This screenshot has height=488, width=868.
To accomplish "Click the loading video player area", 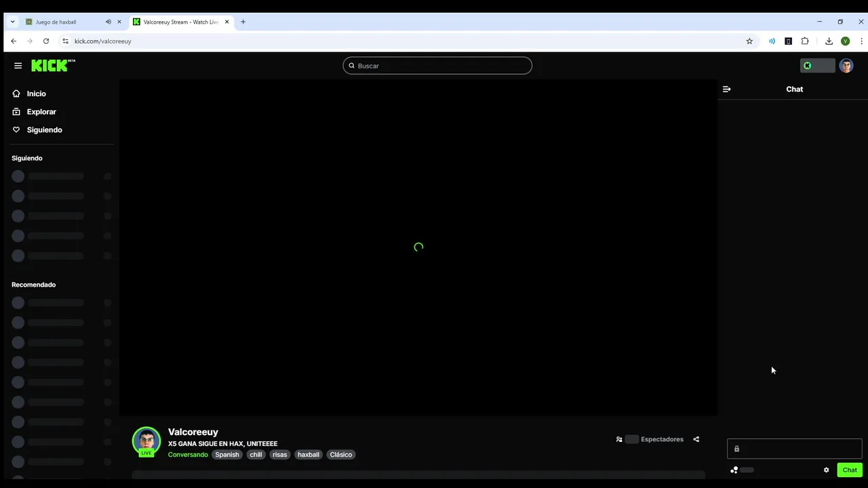I will 418,247.
